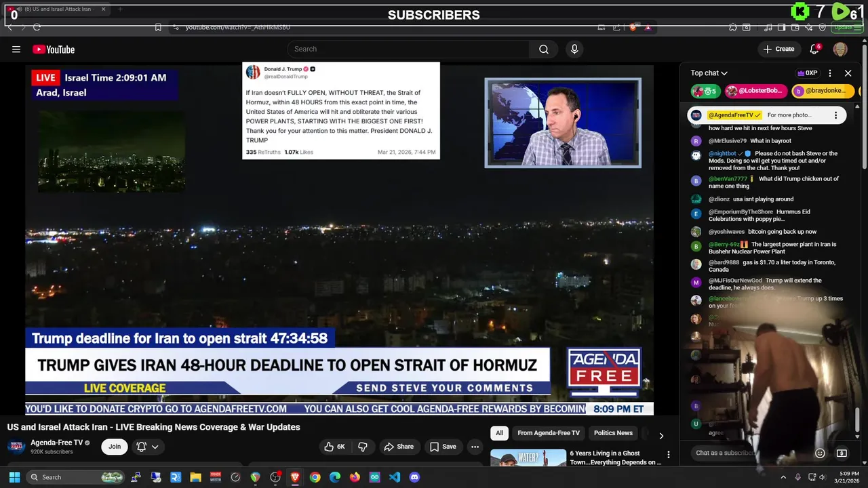Toggle the browser sidebar panel icon
This screenshot has height=488, width=868.
point(781,27)
